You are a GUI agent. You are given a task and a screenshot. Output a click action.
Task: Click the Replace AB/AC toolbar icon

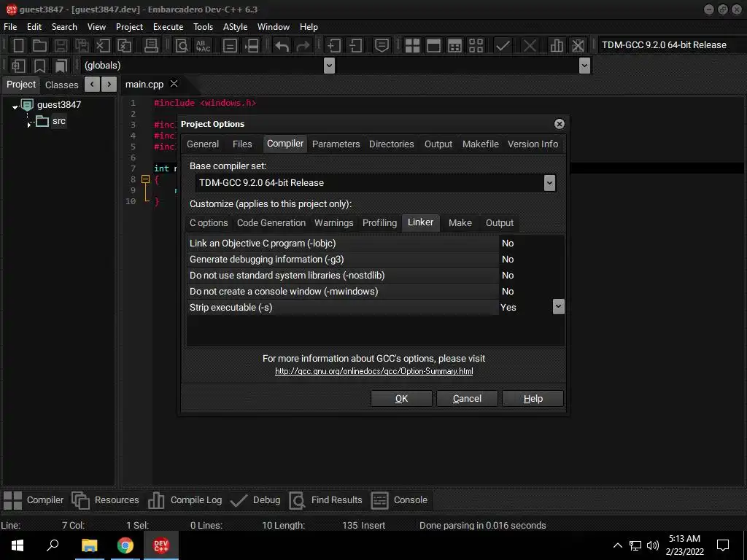tap(203, 46)
